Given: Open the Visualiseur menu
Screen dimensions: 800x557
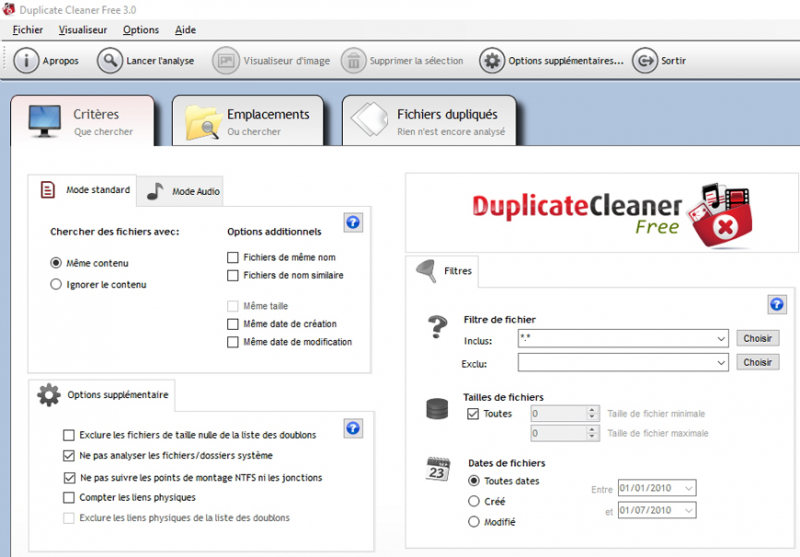Looking at the screenshot, I should coord(83,30).
